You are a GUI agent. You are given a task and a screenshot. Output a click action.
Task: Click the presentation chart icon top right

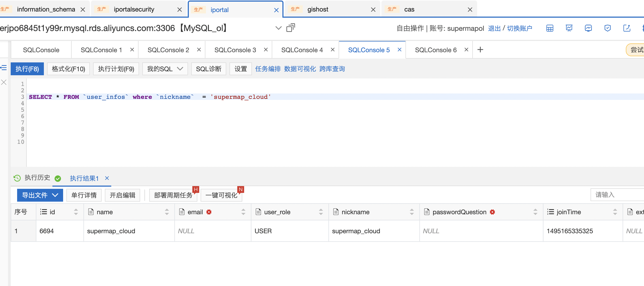coord(569,28)
